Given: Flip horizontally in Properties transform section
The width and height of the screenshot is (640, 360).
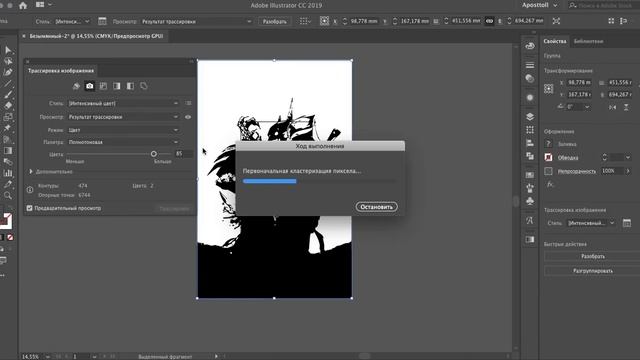Looking at the screenshot, I should click(x=612, y=107).
